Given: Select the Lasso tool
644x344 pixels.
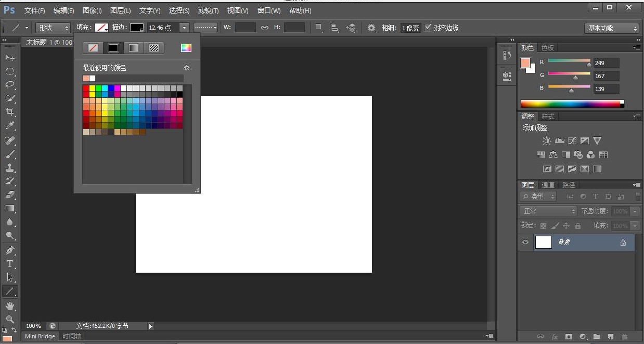Looking at the screenshot, I should pyautogui.click(x=10, y=85).
